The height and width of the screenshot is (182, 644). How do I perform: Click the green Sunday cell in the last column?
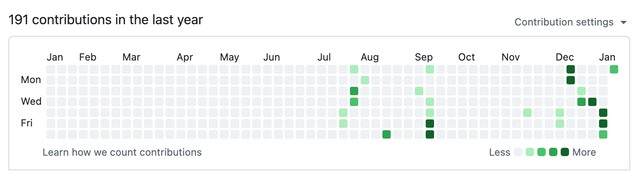coord(614,69)
